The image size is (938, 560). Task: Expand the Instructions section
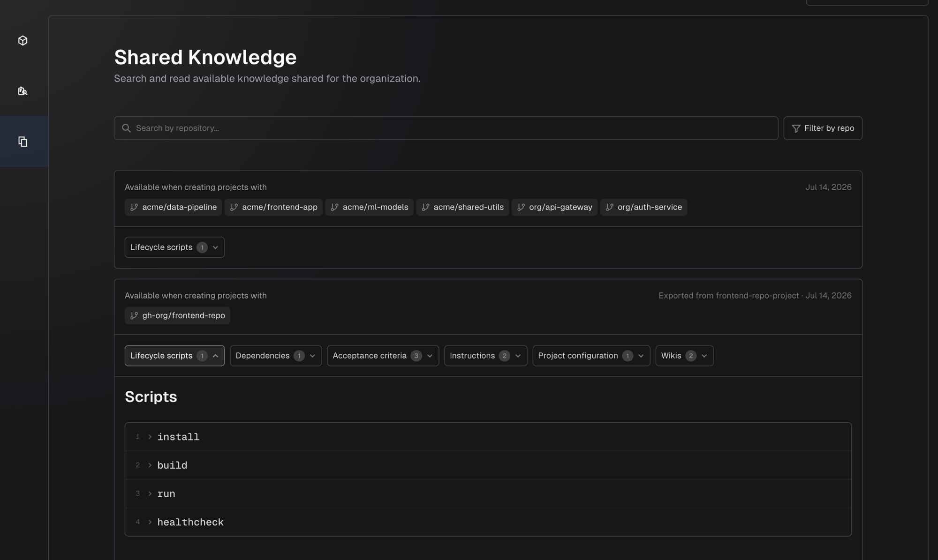[x=485, y=356]
